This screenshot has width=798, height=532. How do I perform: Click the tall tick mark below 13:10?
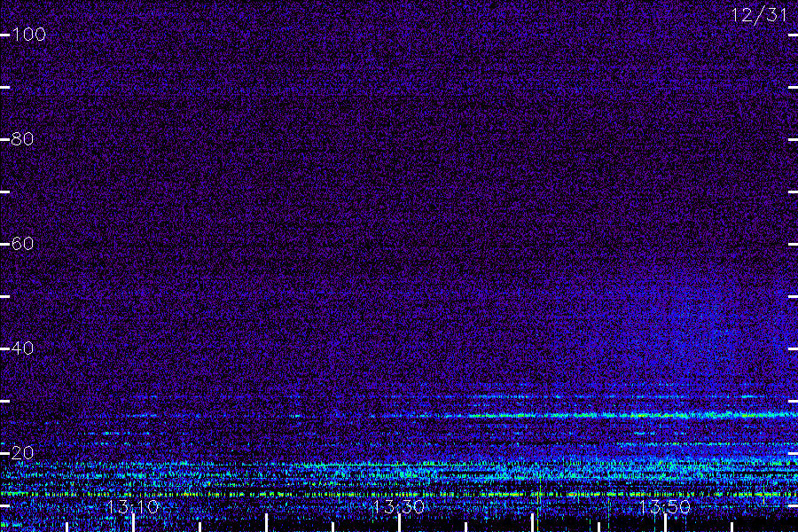pos(133,523)
